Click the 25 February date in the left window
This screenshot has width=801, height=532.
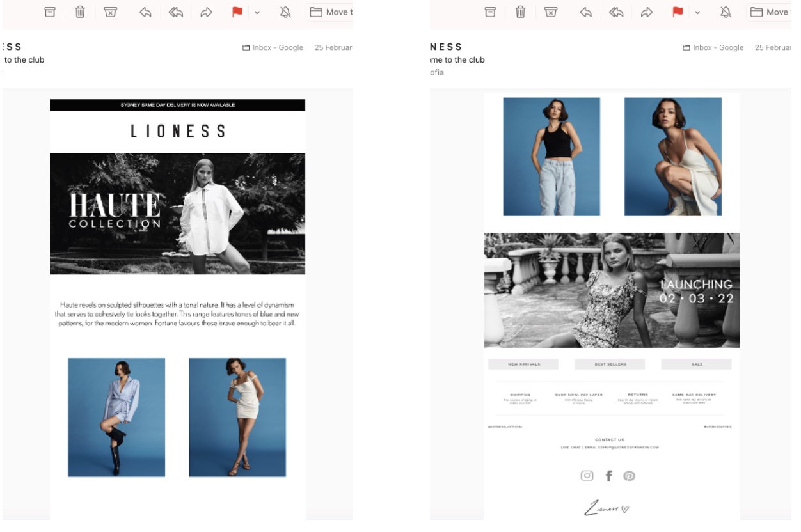tap(334, 47)
